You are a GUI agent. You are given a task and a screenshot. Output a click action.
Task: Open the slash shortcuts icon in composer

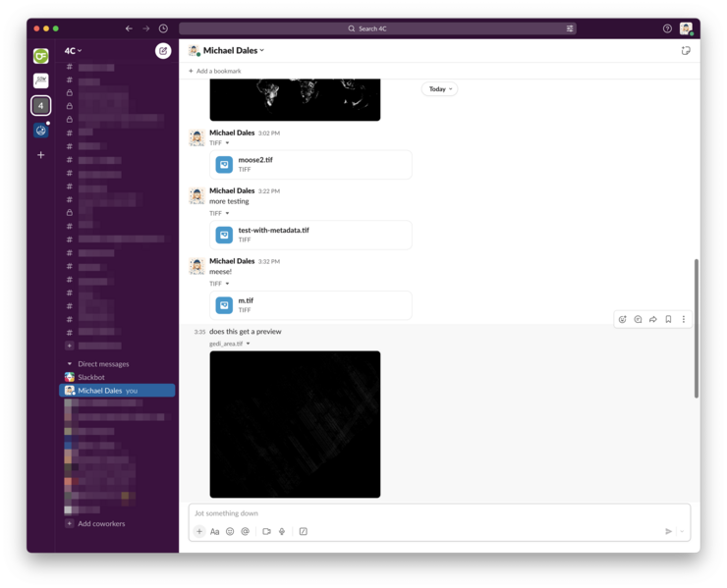click(x=304, y=531)
